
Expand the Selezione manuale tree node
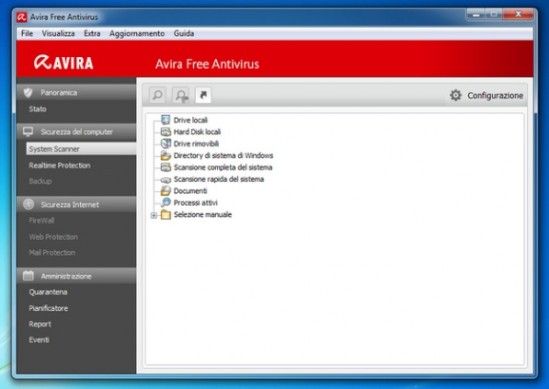click(154, 215)
